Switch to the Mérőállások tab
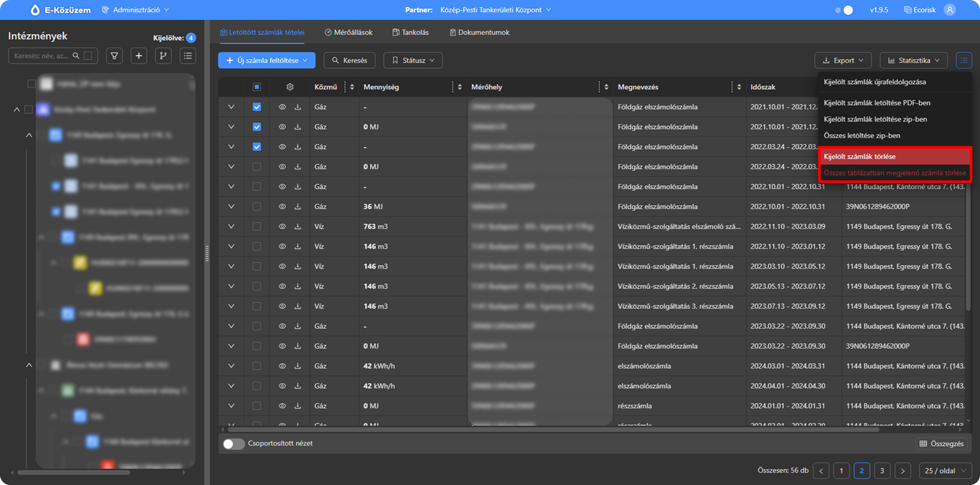The image size is (980, 485). tap(349, 33)
